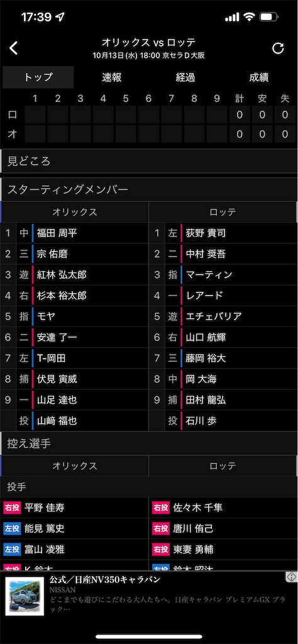Tap the right-handed pitcher badge beside 佐々木 千隼
298x644 pixels.
(160, 508)
